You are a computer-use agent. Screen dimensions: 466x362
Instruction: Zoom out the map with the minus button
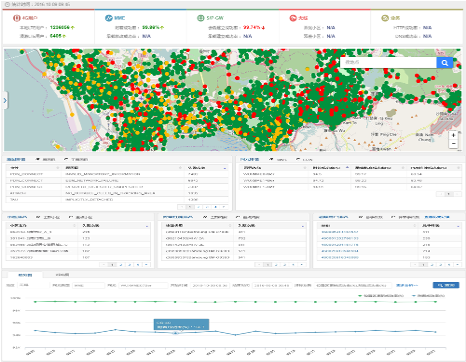453,143
